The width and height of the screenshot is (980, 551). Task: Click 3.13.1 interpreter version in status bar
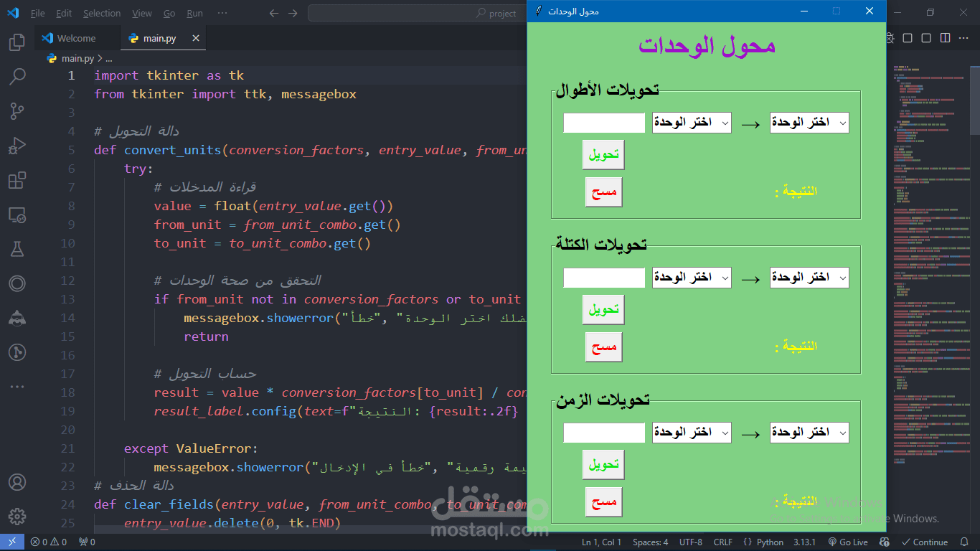point(805,542)
